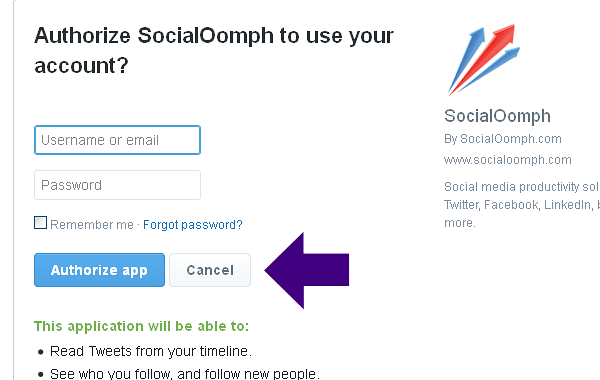This screenshot has width=600, height=380.
Task: Click the Authorize SocialOomph page heading
Action: [x=214, y=51]
